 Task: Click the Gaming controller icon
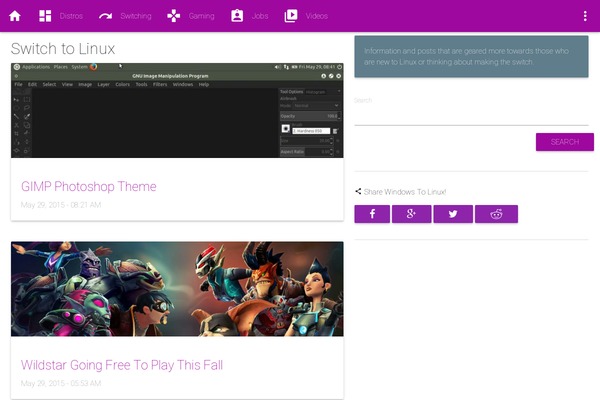tap(174, 16)
